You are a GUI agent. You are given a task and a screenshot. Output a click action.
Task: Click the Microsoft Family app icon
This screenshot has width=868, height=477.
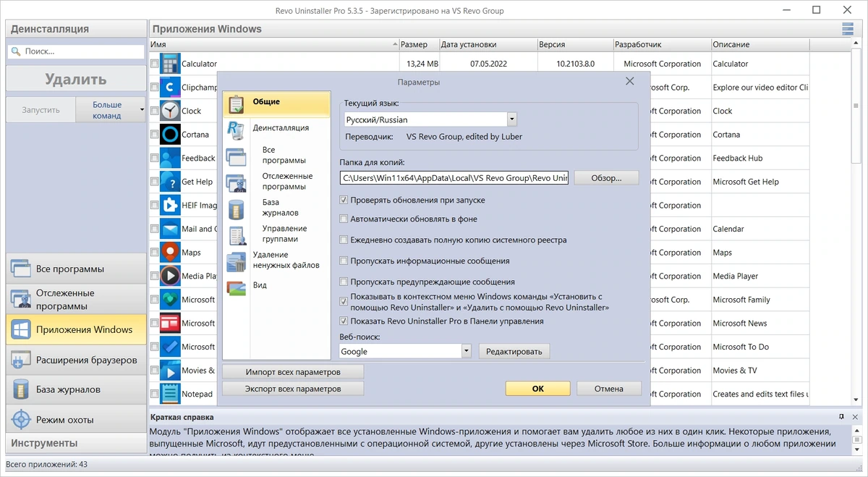point(170,300)
